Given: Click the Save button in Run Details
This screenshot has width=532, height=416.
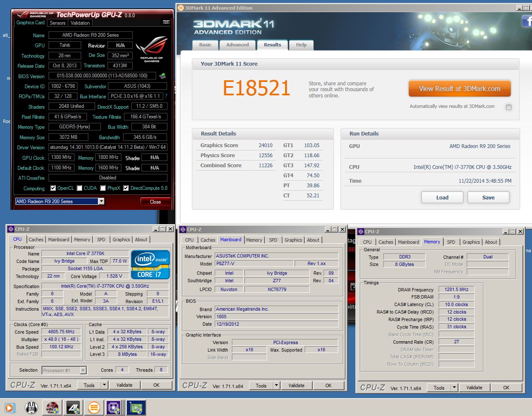Looking at the screenshot, I should 488,197.
